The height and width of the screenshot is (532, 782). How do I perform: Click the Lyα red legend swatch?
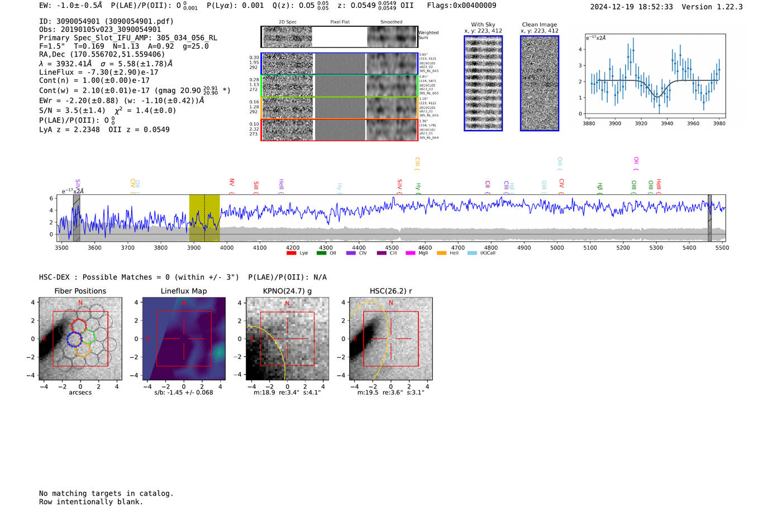291,253
